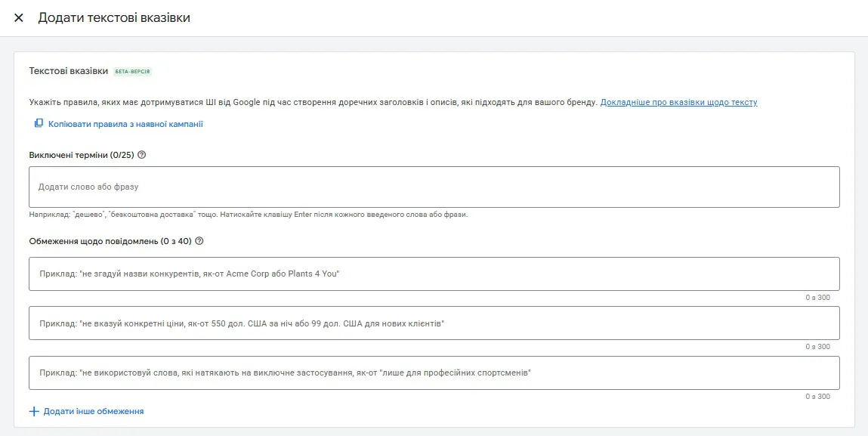Click the hint text starting Наприклад: "дешево"
Screen dimensions: 868x436
pos(249,215)
